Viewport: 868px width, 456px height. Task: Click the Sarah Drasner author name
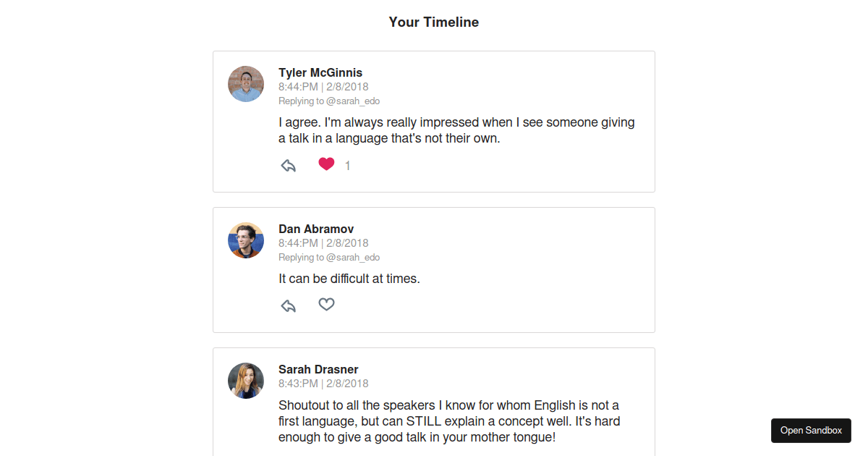click(x=318, y=369)
